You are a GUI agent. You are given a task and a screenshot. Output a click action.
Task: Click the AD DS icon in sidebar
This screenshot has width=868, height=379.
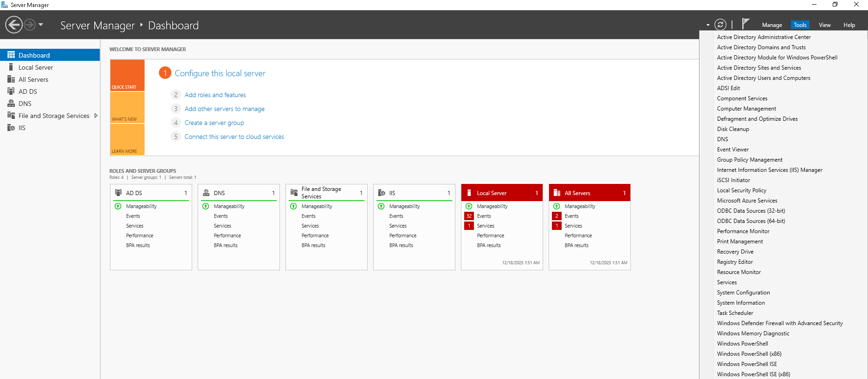tap(11, 91)
